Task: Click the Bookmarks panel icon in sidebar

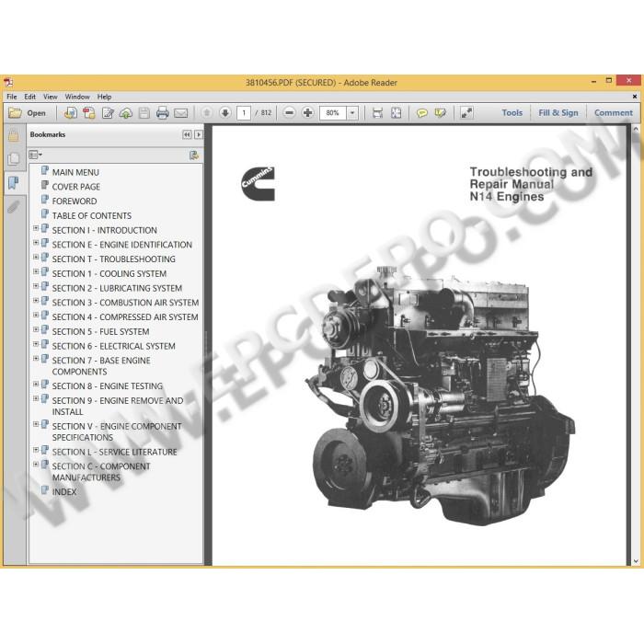Action: pyautogui.click(x=14, y=183)
